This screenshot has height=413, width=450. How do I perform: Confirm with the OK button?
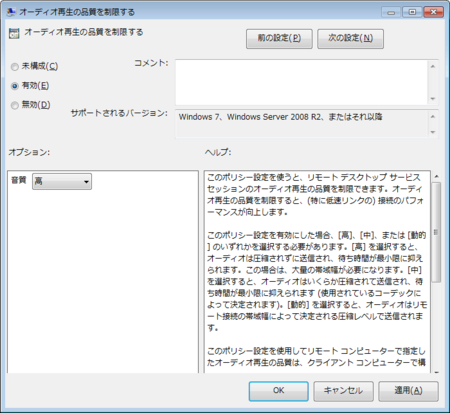(279, 391)
